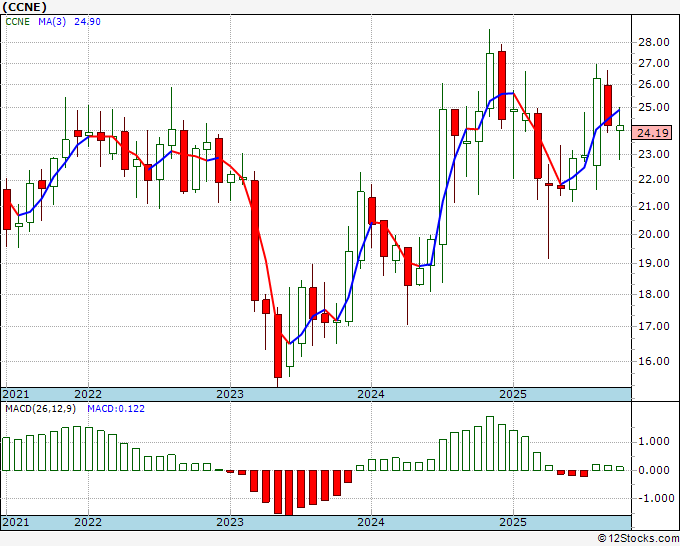Click the 1.000 MACD axis label
Screen dimensions: 680x546
[x=654, y=441]
